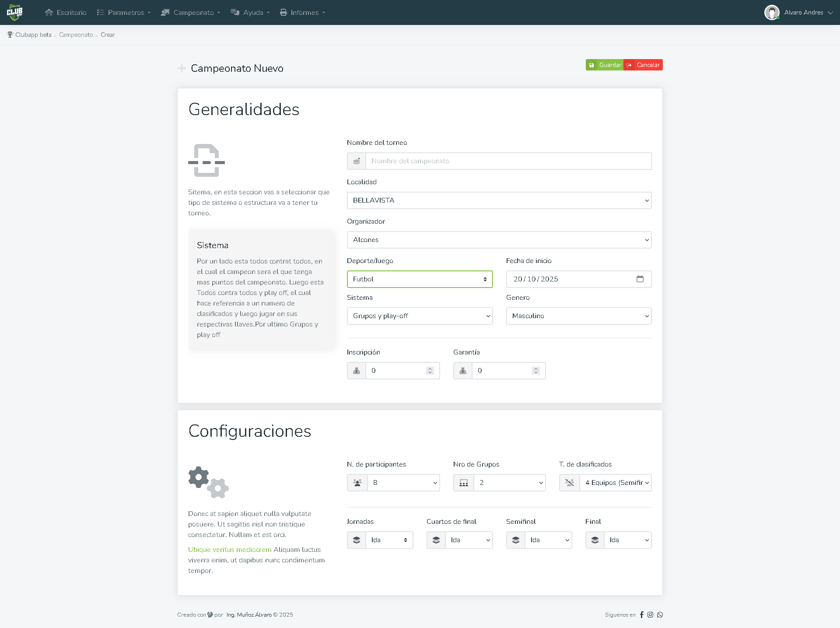Viewport: 840px width, 628px height.
Task: Open the Nro de Grupos dropdown
Action: coord(510,483)
